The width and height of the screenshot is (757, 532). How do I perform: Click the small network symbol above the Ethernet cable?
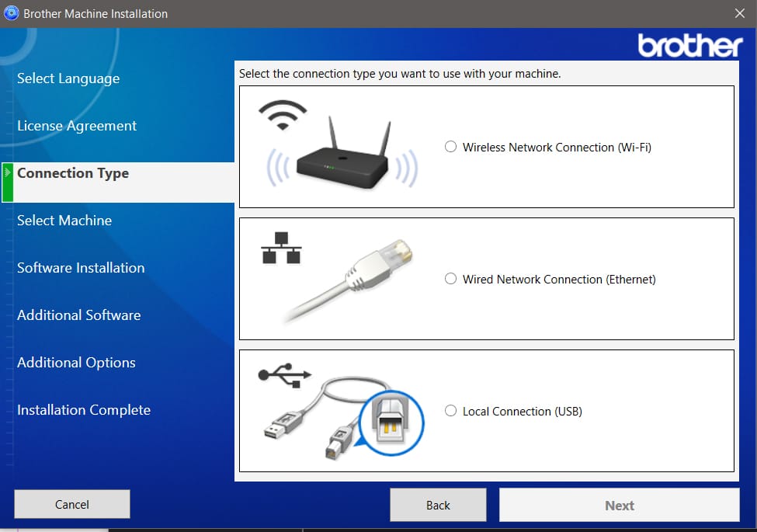281,248
